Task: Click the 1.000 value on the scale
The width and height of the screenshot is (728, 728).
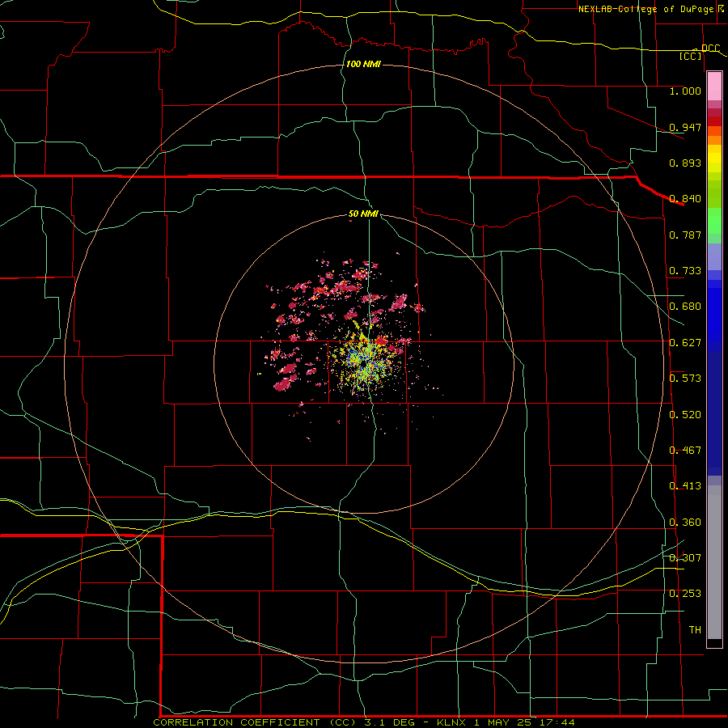Action: (685, 91)
